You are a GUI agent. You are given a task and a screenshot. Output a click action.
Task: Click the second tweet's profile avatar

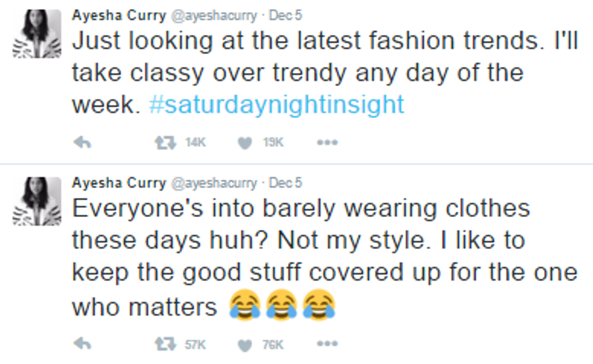point(37,201)
